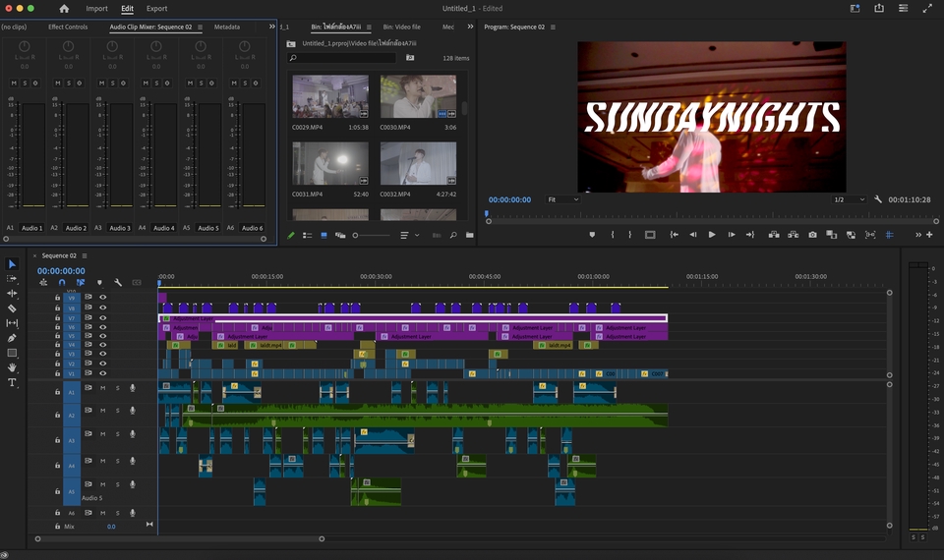The image size is (944, 560).
Task: Play the sequence in Program monitor
Action: pyautogui.click(x=712, y=235)
